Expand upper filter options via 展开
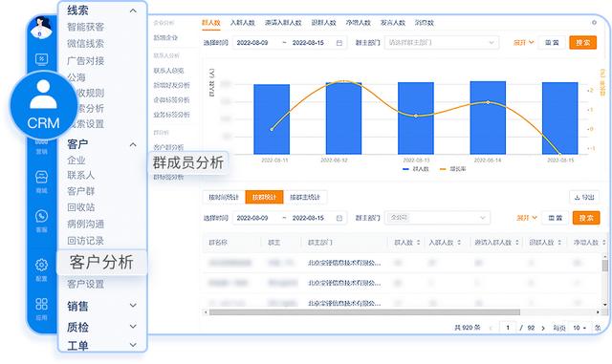Image resolution: width=612 pixels, height=364 pixels. 523,43
